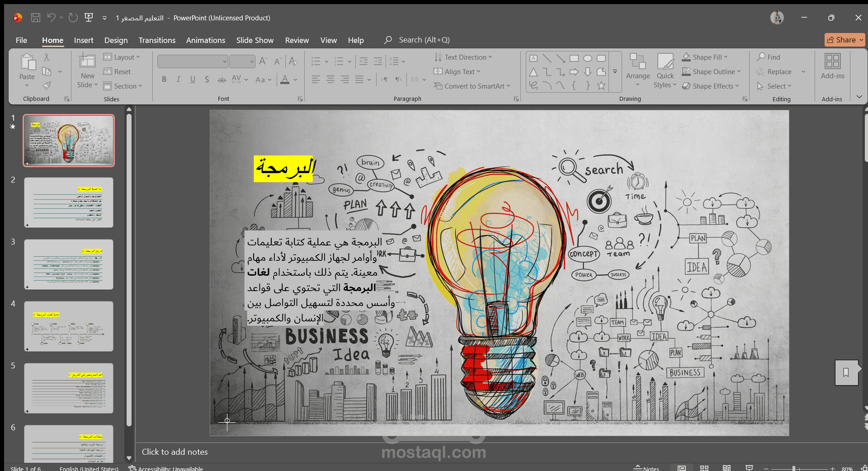This screenshot has height=471, width=868.
Task: Open Text Direction dropdown
Action: [x=463, y=57]
